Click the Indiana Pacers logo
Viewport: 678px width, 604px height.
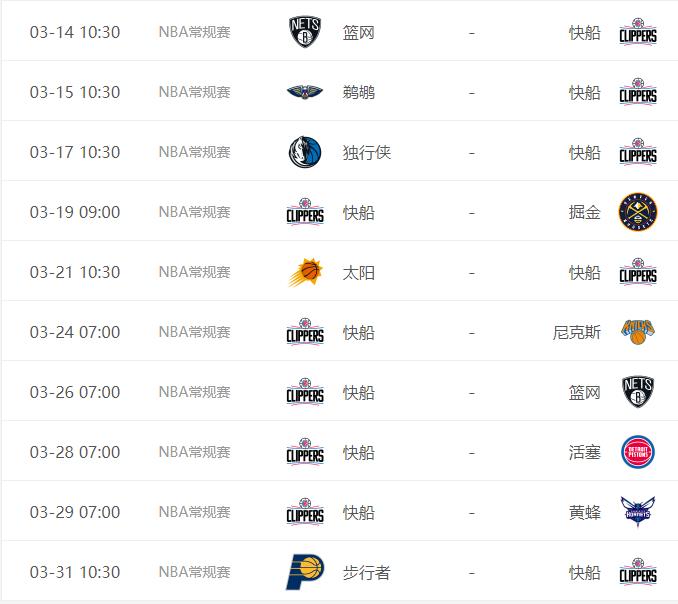click(x=305, y=572)
